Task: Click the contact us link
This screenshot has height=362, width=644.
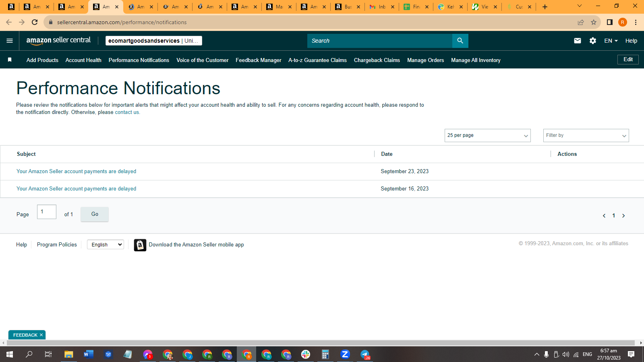Action: [x=127, y=112]
